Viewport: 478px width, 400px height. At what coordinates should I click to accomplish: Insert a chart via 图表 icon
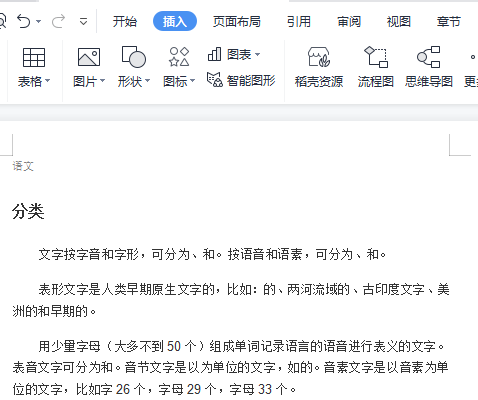coord(214,54)
